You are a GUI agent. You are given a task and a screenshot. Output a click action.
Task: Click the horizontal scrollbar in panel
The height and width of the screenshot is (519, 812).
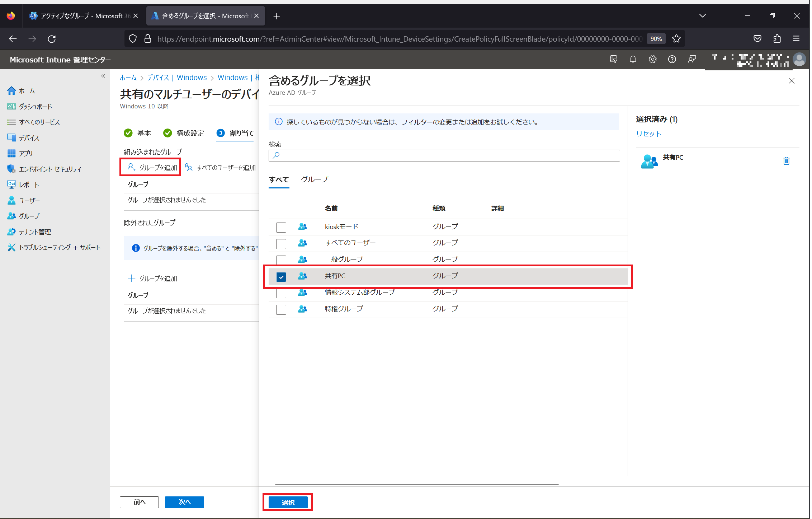pos(417,484)
